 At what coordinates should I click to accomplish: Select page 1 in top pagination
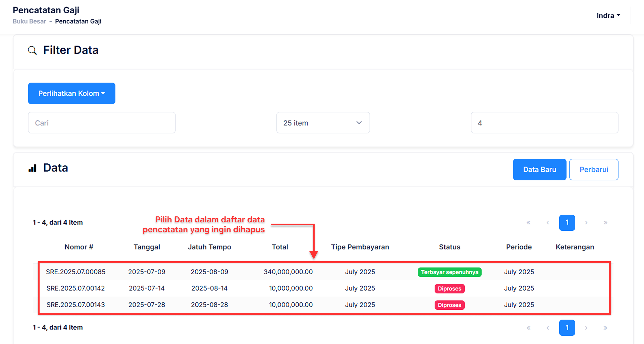[x=567, y=222]
